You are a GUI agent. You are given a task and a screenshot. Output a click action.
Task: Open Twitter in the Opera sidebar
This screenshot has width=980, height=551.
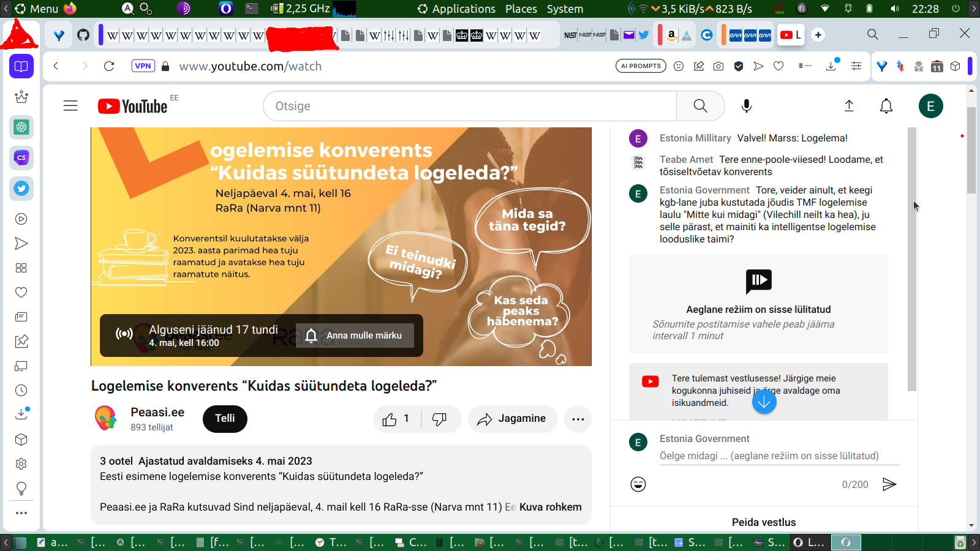click(x=21, y=188)
